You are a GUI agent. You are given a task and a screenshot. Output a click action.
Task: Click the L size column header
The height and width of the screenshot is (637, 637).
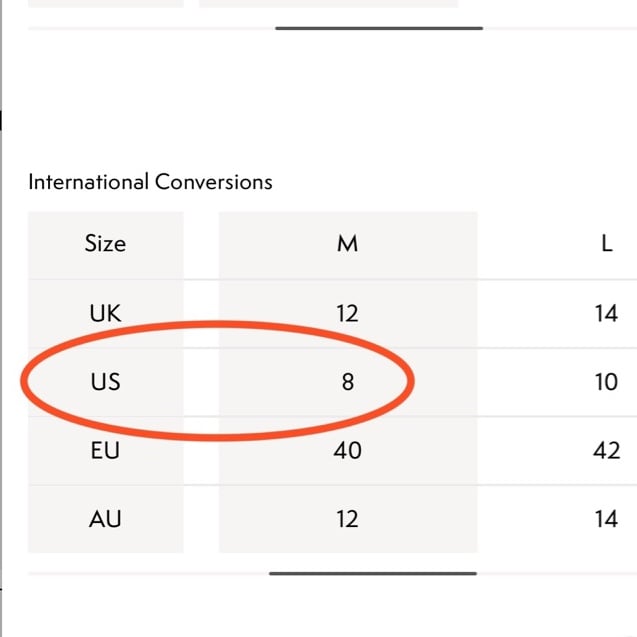tap(606, 243)
